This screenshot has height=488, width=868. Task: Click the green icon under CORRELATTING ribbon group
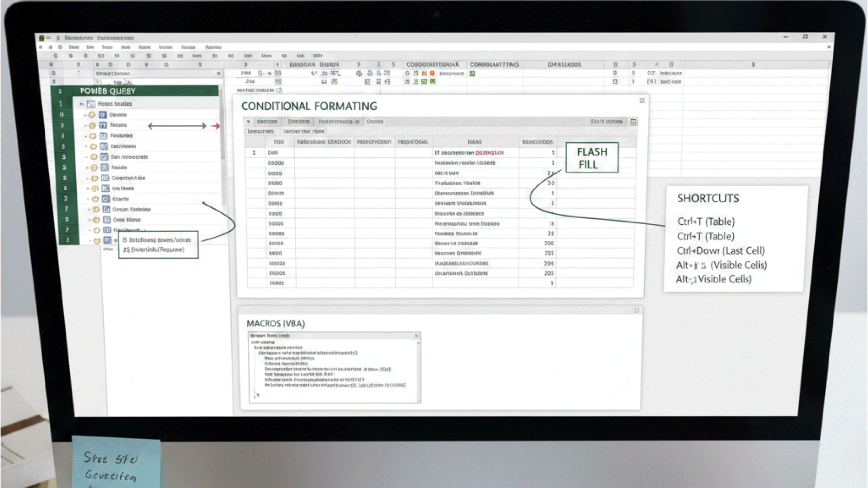point(472,73)
